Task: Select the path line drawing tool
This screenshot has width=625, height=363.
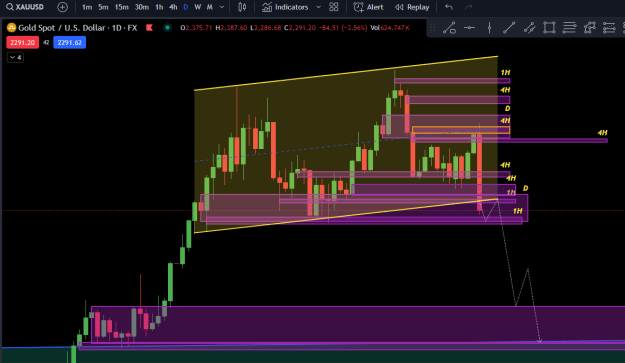Action: [x=449, y=27]
